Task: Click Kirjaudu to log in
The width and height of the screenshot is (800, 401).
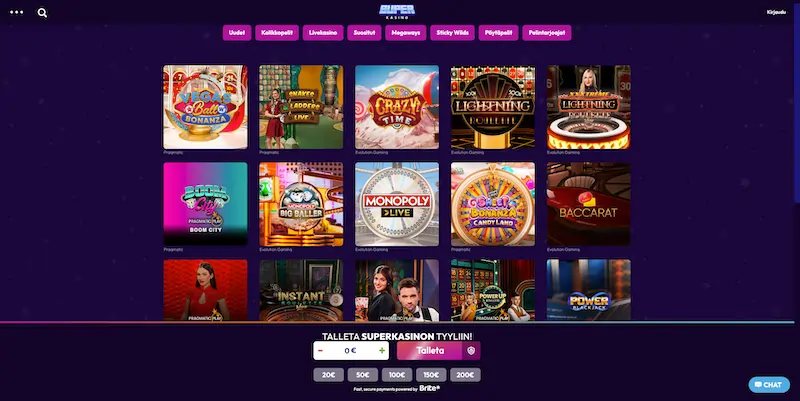Action: pos(776,12)
